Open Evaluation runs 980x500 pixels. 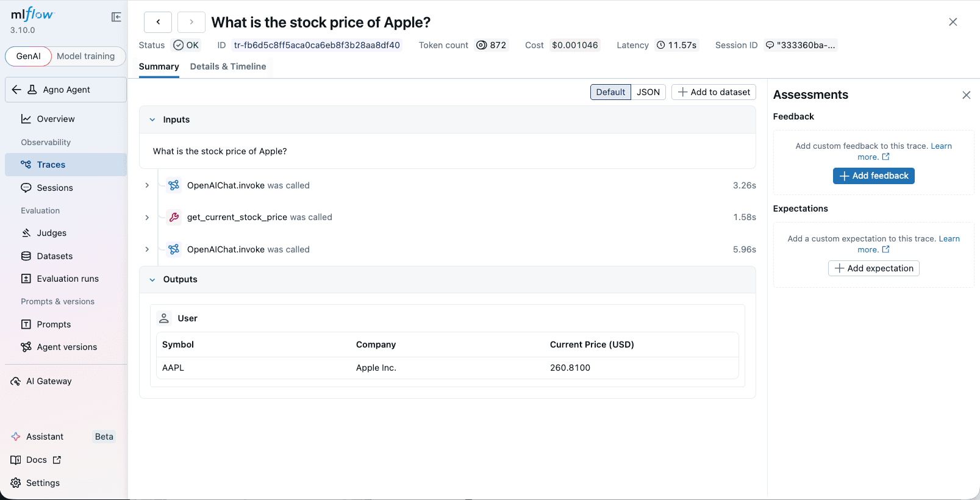pyautogui.click(x=66, y=279)
